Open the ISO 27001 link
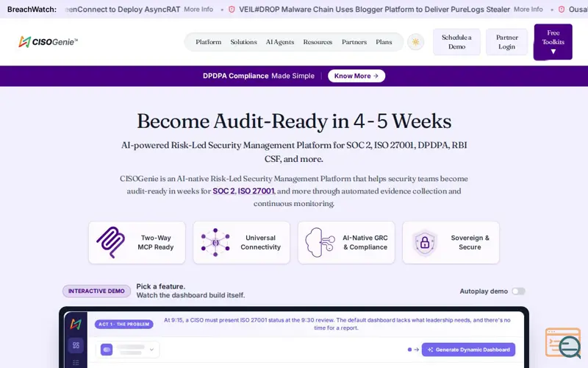 (x=256, y=191)
